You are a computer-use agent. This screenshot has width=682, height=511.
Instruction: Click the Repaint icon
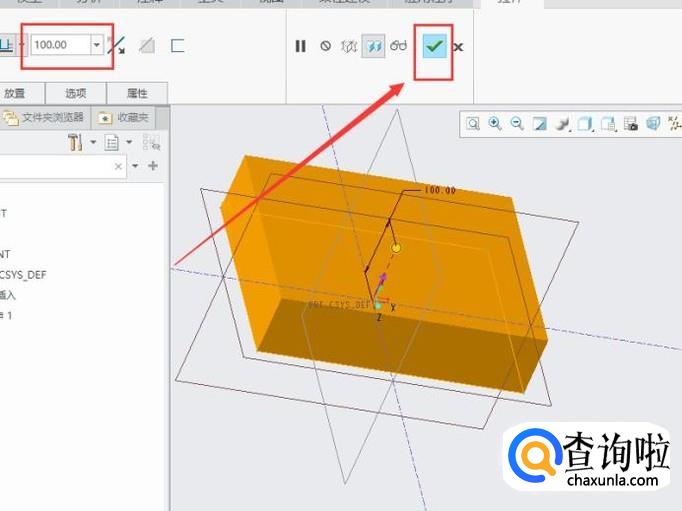540,124
